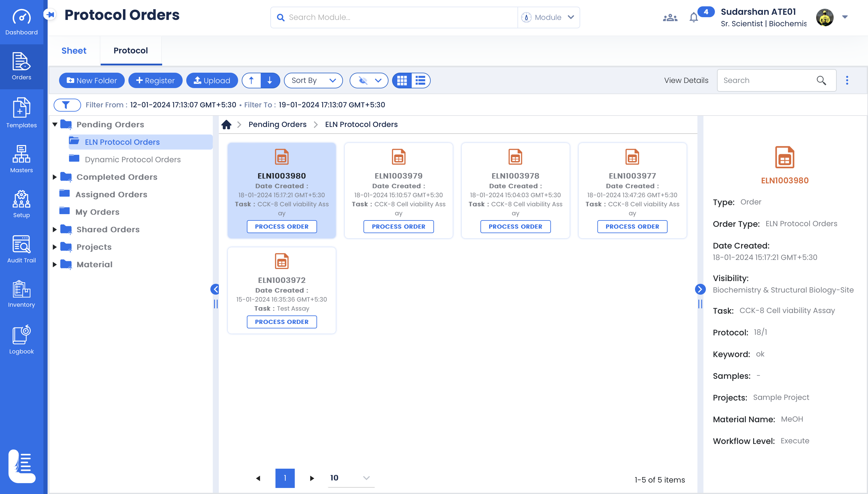Expand the Completed Orders folder

tap(55, 177)
